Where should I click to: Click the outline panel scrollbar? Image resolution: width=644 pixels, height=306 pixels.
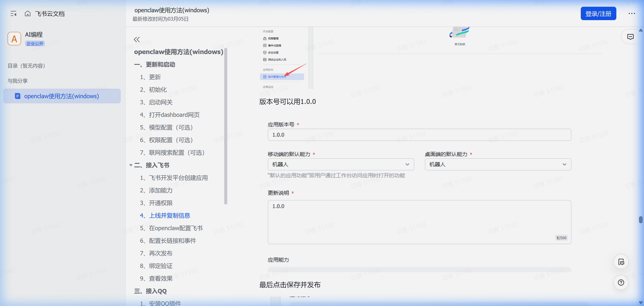click(x=226, y=126)
